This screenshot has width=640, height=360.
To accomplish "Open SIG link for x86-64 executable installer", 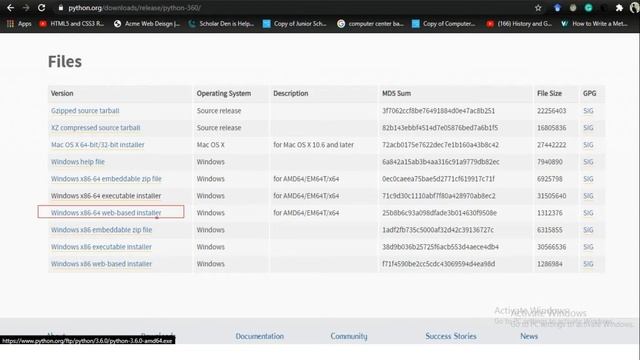I will pos(588,196).
